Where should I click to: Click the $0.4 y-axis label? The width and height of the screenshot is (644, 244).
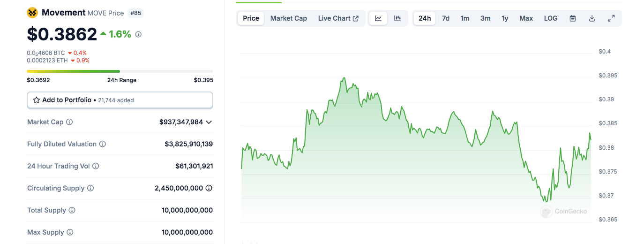coord(605,52)
